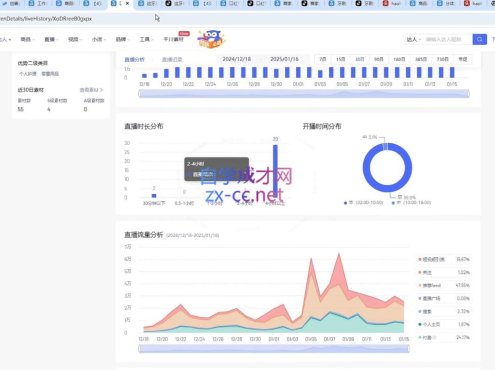Open 千川素材 with the New badge
The width and height of the screenshot is (495, 370).
coord(174,39)
